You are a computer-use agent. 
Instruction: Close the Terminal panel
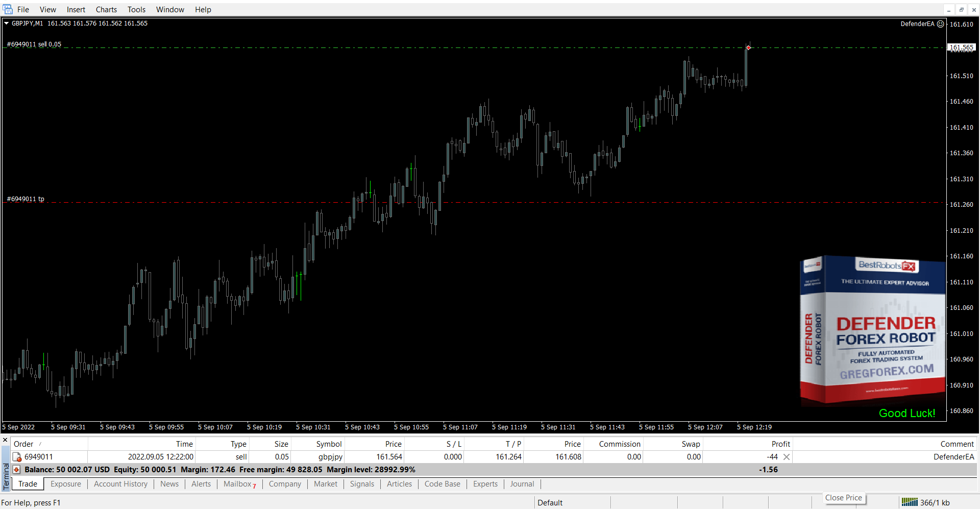5,440
